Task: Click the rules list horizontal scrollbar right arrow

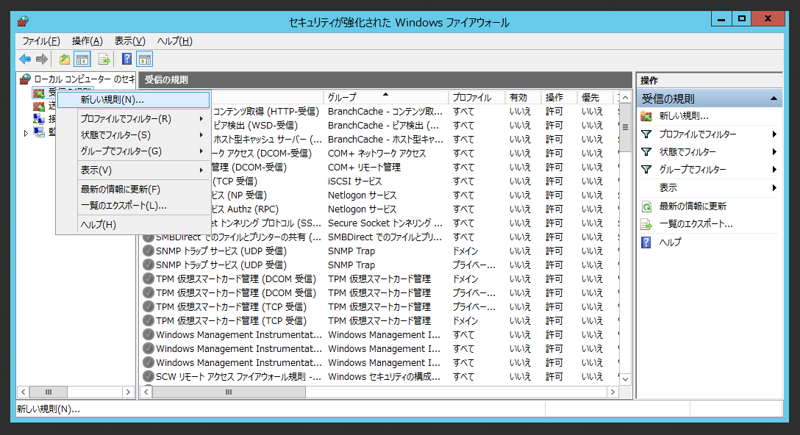Action: point(612,392)
